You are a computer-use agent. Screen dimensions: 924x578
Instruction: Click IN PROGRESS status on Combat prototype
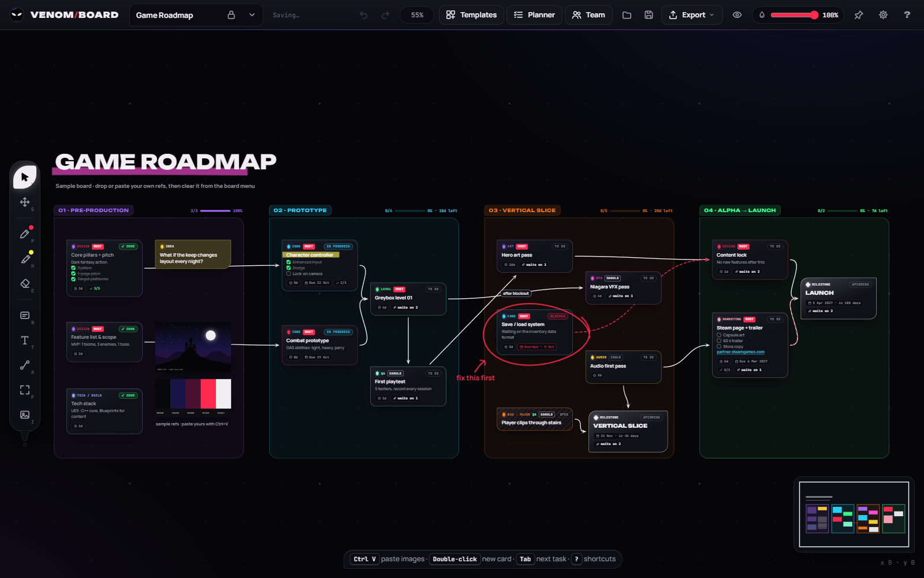click(338, 332)
